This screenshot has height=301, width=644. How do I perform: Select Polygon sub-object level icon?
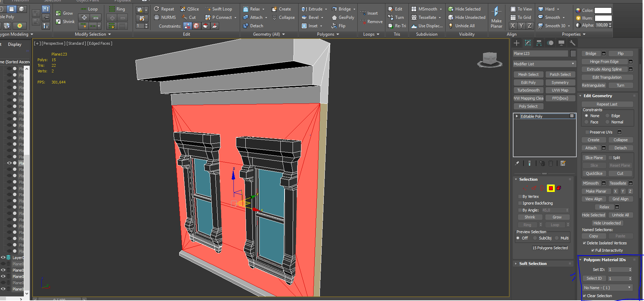click(551, 188)
